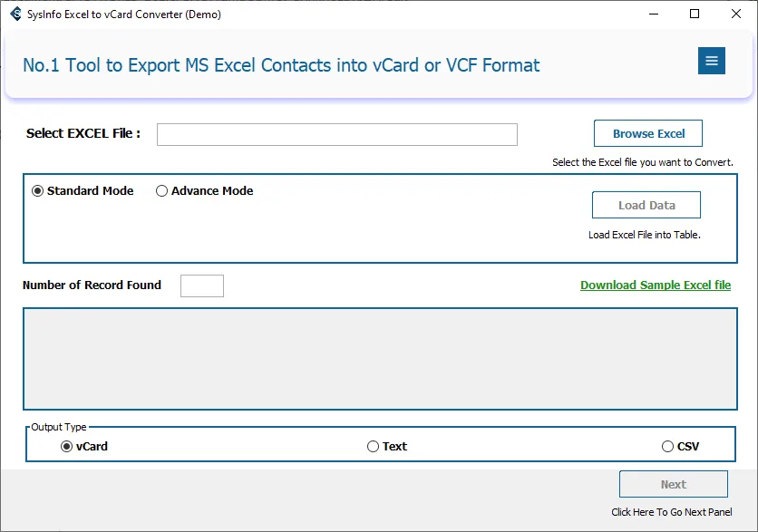Click the Output Type group label
Viewport: 758px width, 532px height.
click(x=59, y=427)
